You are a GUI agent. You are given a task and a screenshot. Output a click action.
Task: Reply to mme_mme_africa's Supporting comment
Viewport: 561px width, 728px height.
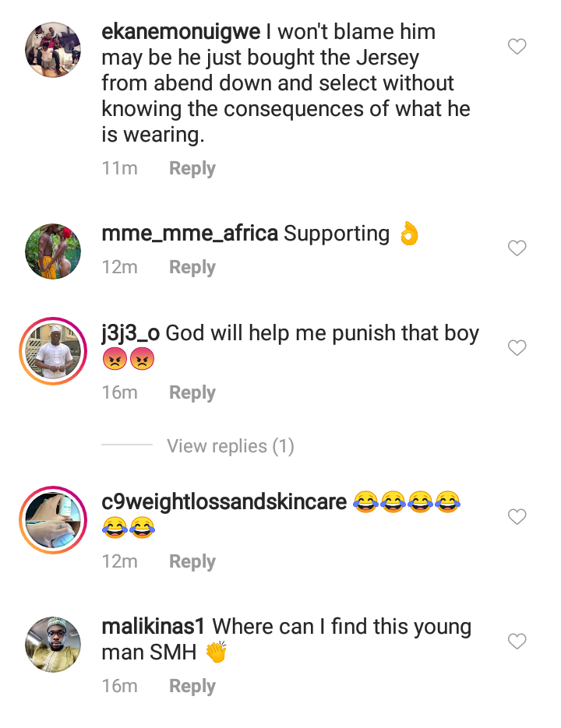pyautogui.click(x=192, y=267)
